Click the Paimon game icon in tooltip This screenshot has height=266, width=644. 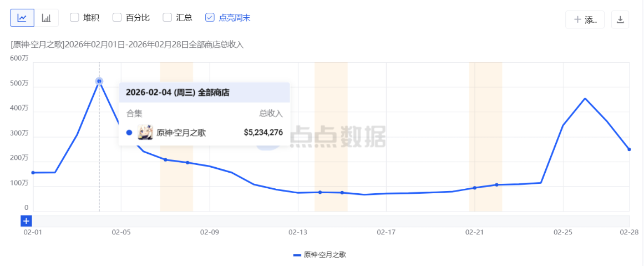(x=145, y=132)
